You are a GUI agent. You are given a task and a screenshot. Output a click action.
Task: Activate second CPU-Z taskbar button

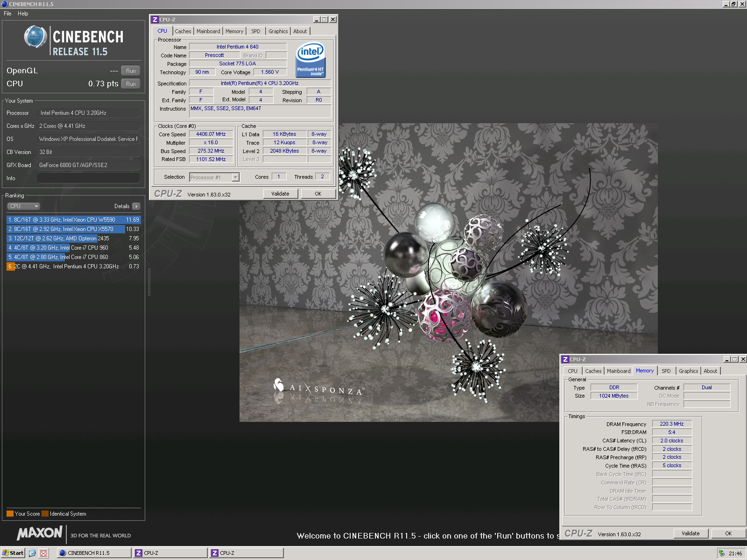(247, 553)
